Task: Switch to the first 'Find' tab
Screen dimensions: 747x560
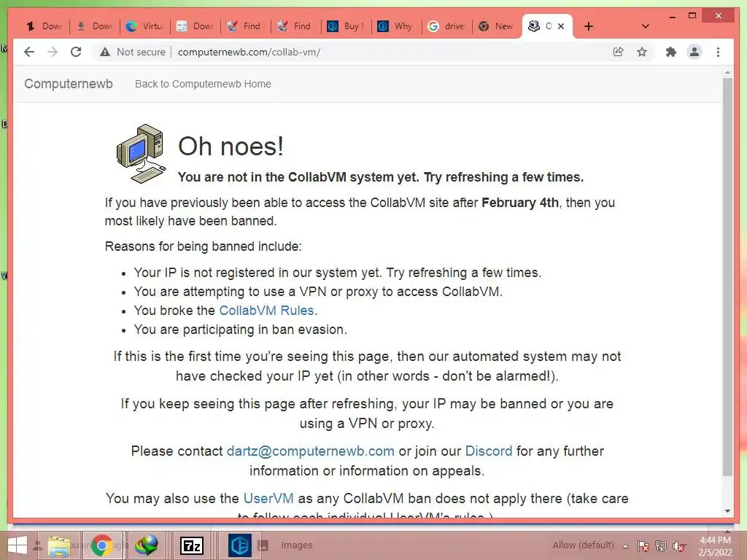Action: 245,26
